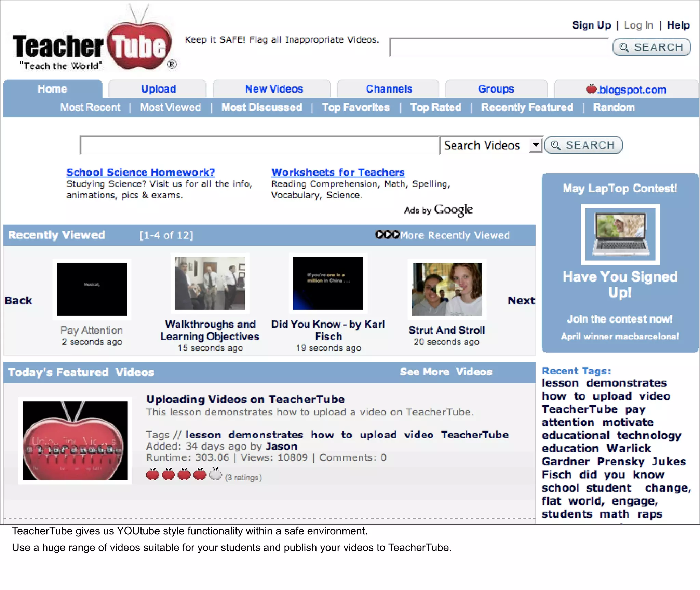Viewport: 700px width, 590px height.
Task: Click uploader name Jason
Action: coord(282,446)
